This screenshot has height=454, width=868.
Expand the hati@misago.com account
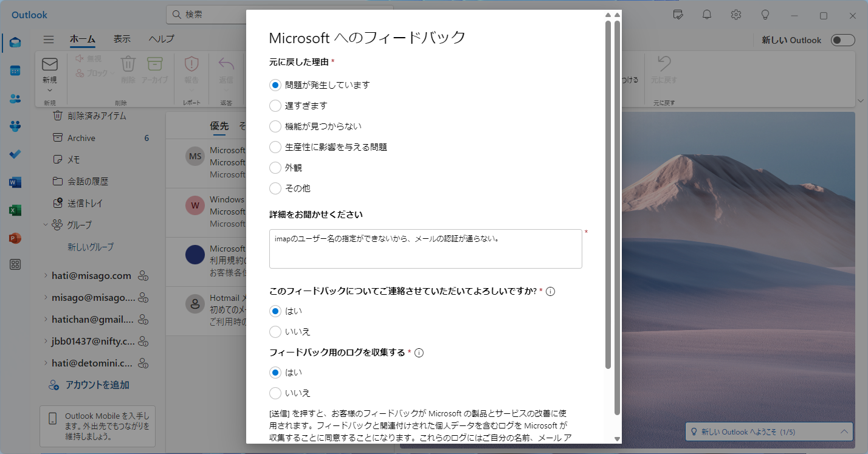tap(46, 276)
